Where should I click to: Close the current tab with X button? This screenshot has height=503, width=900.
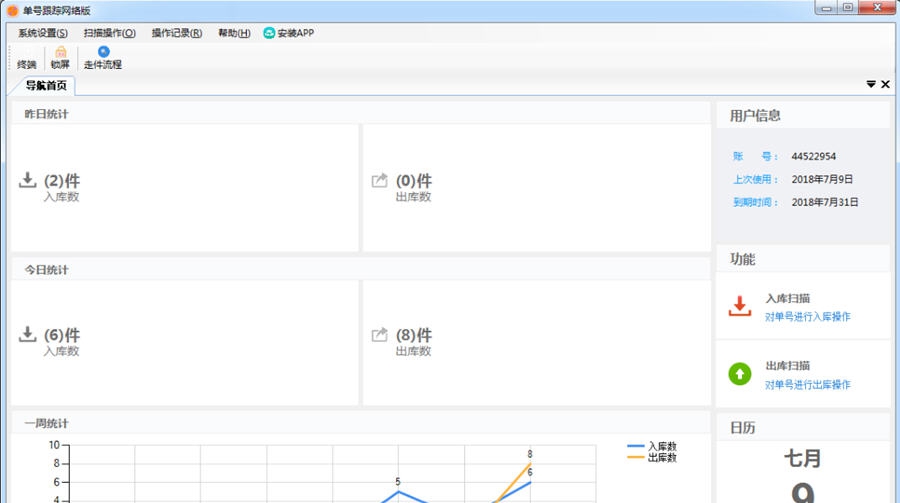pos(885,85)
